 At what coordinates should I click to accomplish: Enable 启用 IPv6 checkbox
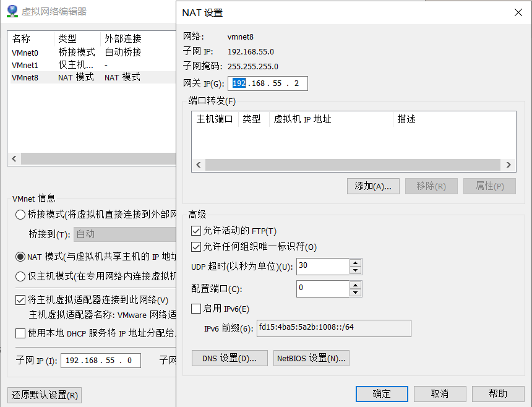point(195,309)
